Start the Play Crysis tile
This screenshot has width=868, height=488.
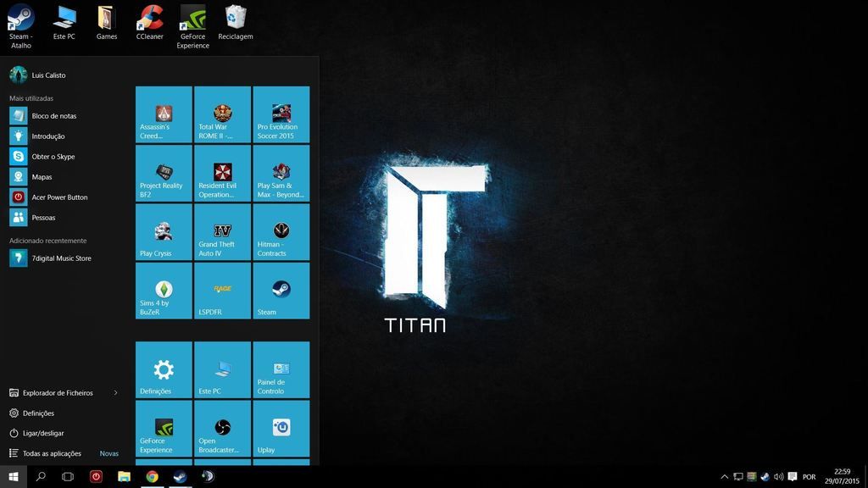point(164,232)
